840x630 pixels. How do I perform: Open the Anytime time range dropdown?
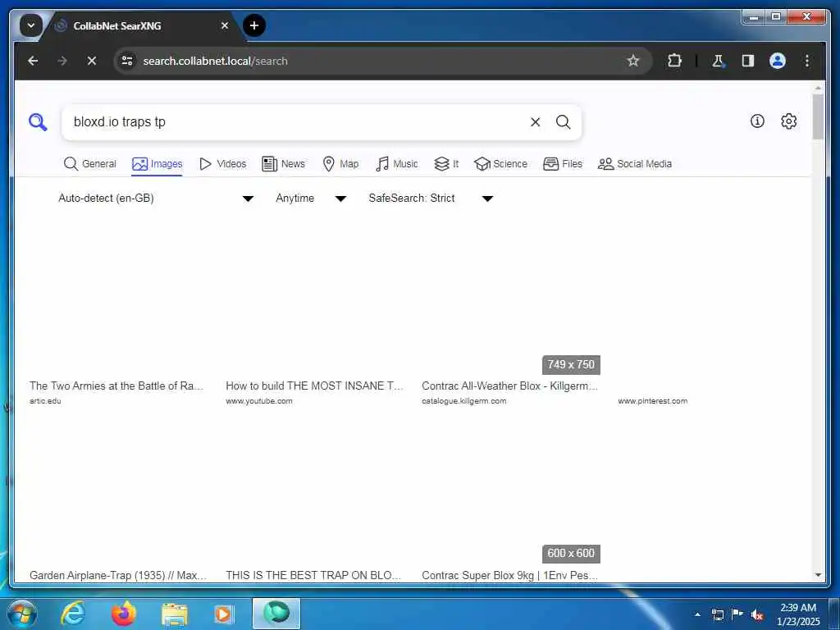(x=311, y=199)
